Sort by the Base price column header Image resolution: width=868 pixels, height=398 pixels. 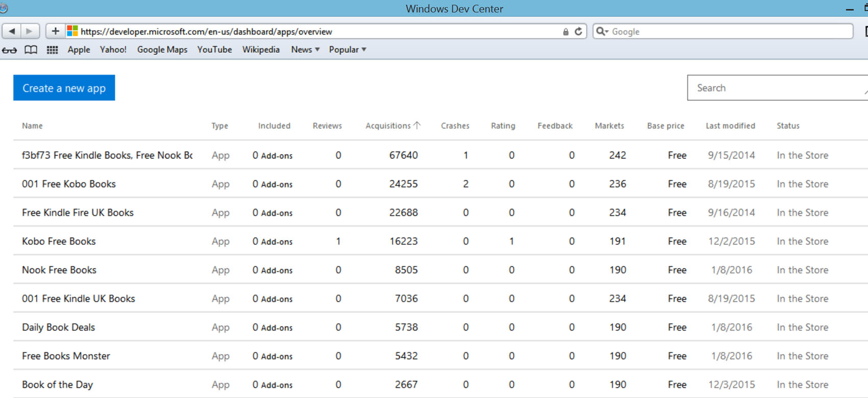click(665, 126)
